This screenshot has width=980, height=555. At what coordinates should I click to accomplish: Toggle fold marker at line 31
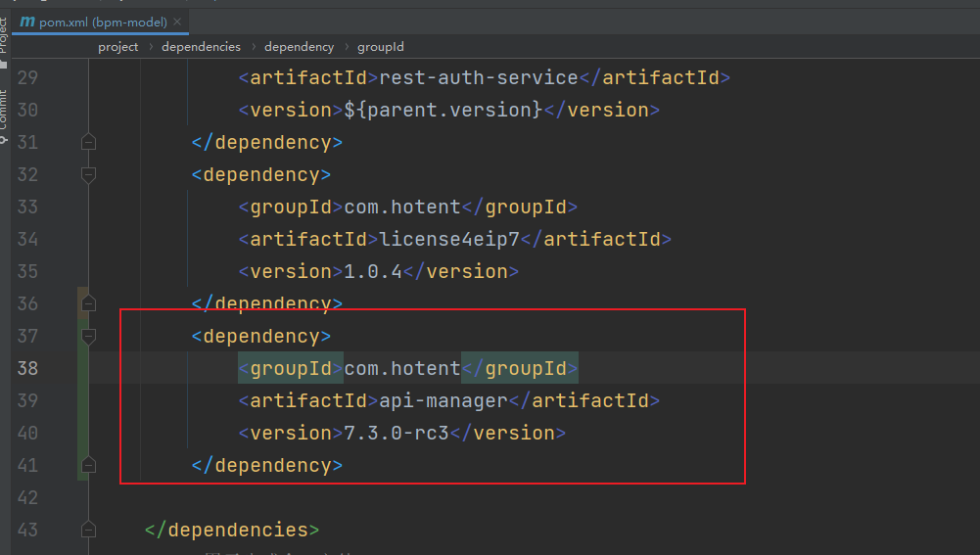(89, 143)
